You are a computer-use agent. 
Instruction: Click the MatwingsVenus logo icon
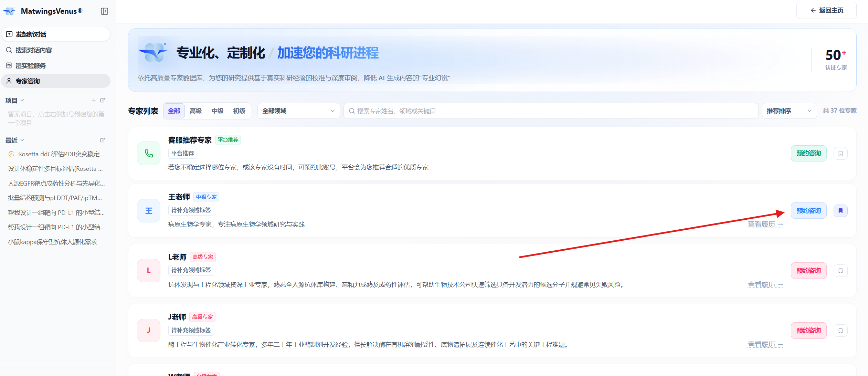[x=10, y=11]
